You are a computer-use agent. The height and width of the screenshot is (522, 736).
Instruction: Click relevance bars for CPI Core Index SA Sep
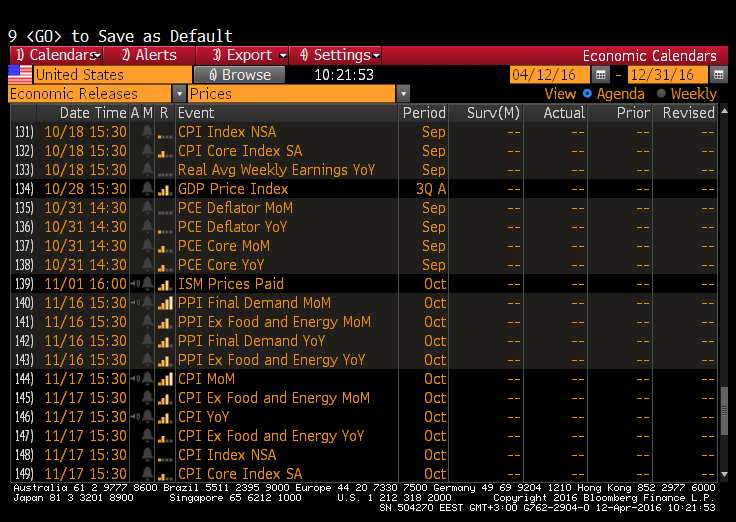pos(165,152)
